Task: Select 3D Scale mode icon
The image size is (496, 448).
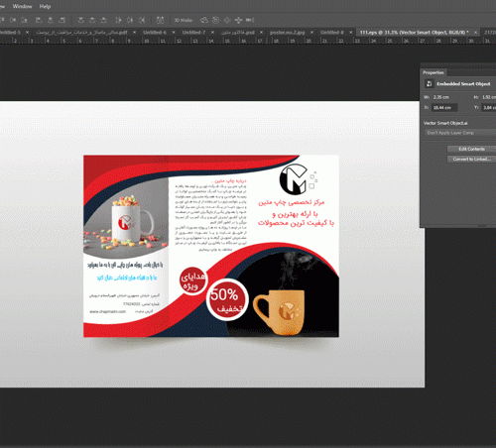Action: point(250,20)
